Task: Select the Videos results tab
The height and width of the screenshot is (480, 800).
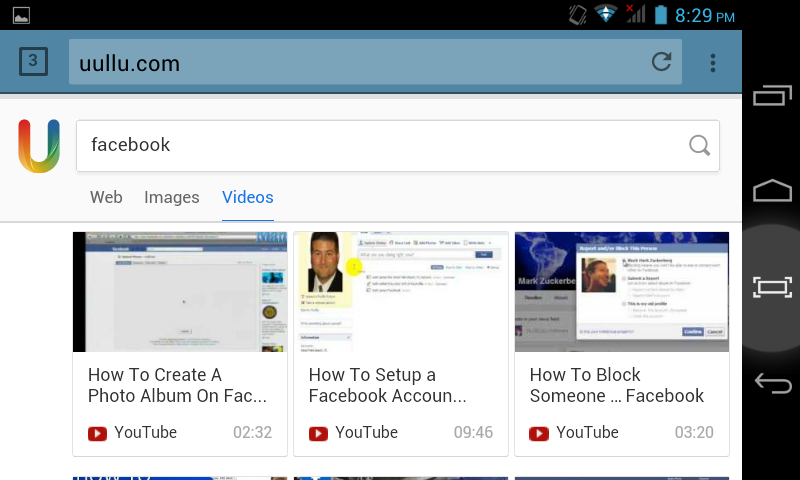Action: click(x=247, y=197)
